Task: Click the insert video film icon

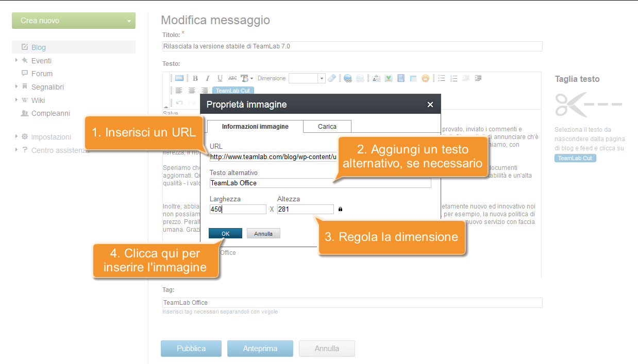Action: click(x=401, y=78)
